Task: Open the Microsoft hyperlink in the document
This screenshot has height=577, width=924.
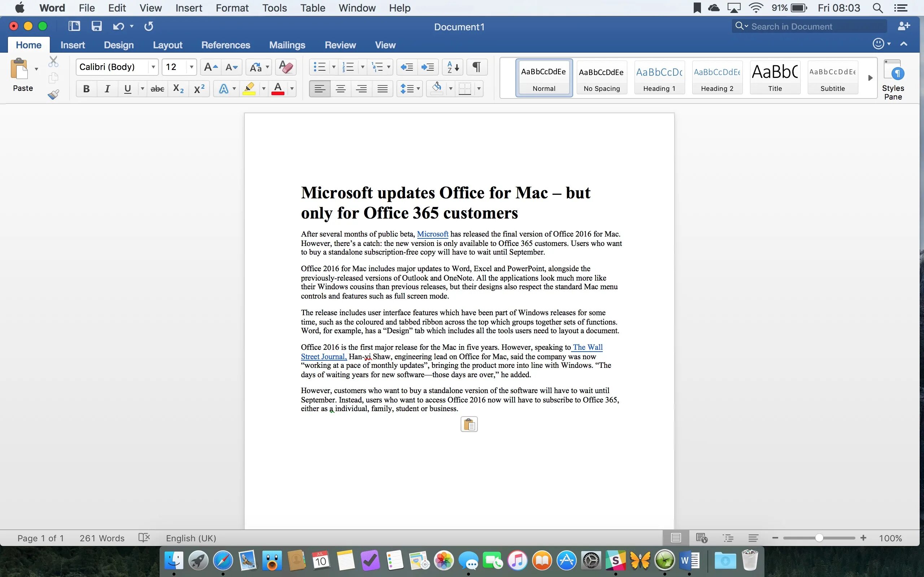Action: pos(432,234)
